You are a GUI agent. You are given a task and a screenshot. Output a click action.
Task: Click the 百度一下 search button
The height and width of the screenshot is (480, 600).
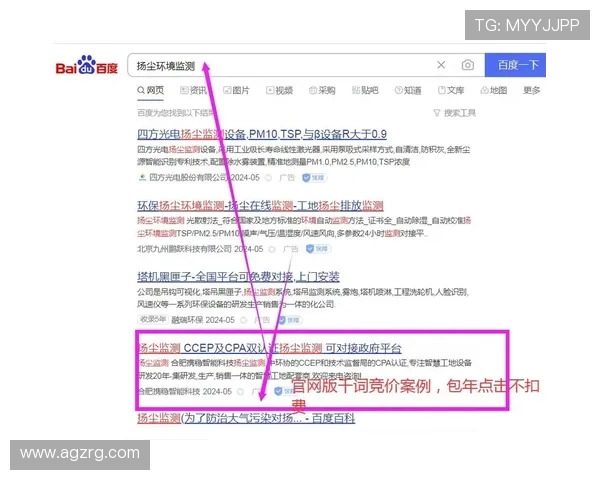[515, 65]
